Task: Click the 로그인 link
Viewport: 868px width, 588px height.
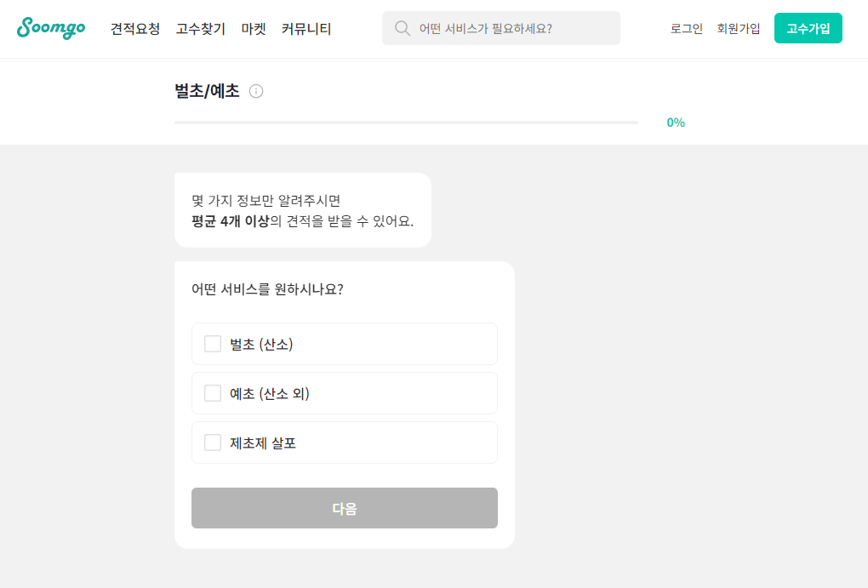Action: click(x=686, y=28)
